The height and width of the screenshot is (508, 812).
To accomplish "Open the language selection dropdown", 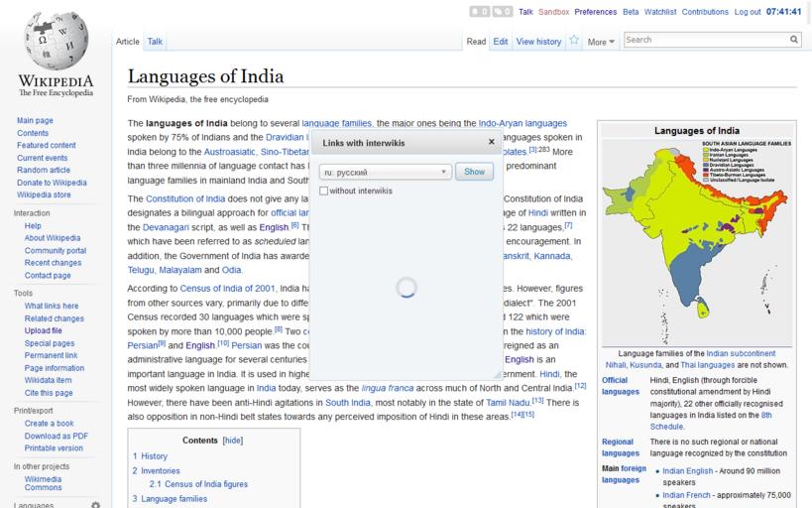I will tap(385, 172).
